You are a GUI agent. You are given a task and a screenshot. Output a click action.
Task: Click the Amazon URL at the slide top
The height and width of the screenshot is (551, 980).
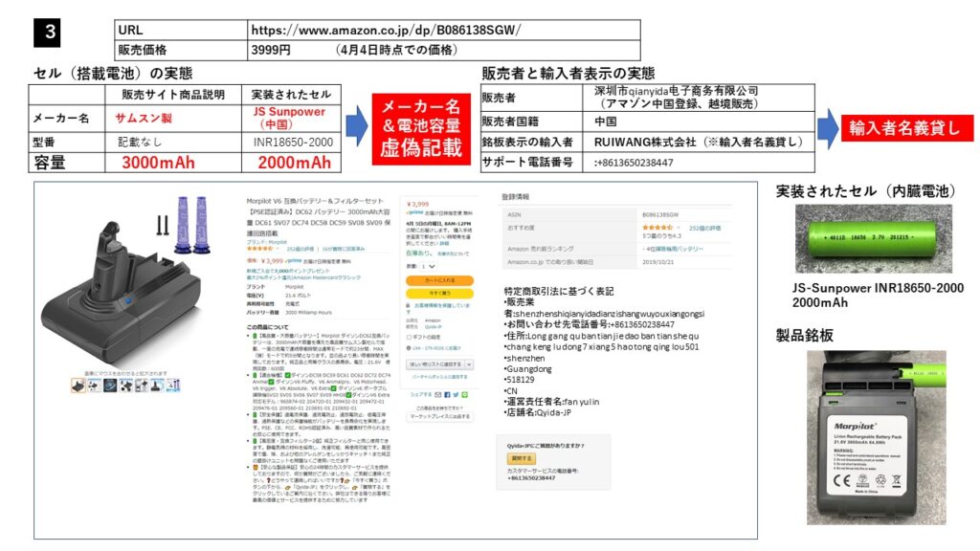pyautogui.click(x=387, y=30)
